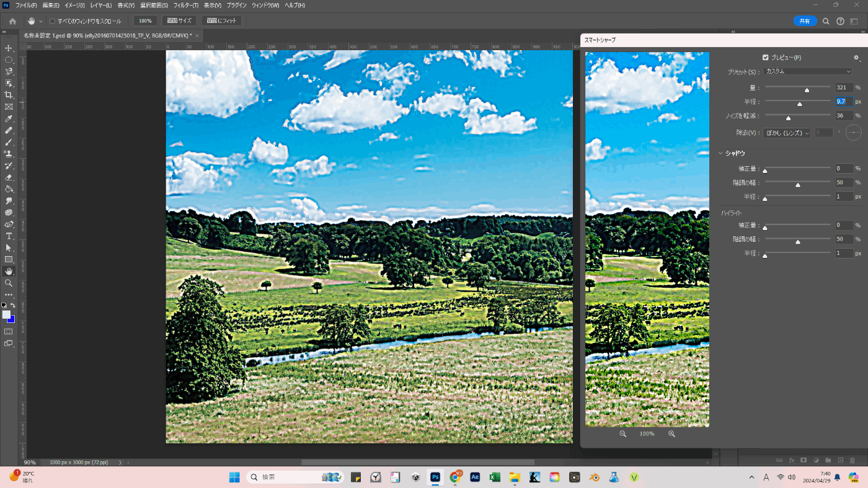Select the Path Selection tool
The image size is (868, 488).
(9, 248)
